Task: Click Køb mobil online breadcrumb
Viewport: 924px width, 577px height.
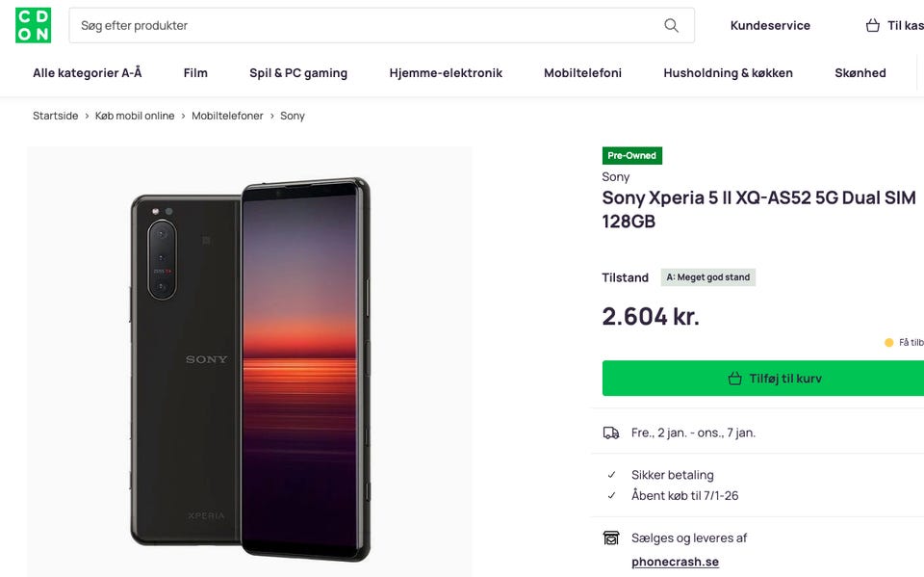Action: click(135, 116)
